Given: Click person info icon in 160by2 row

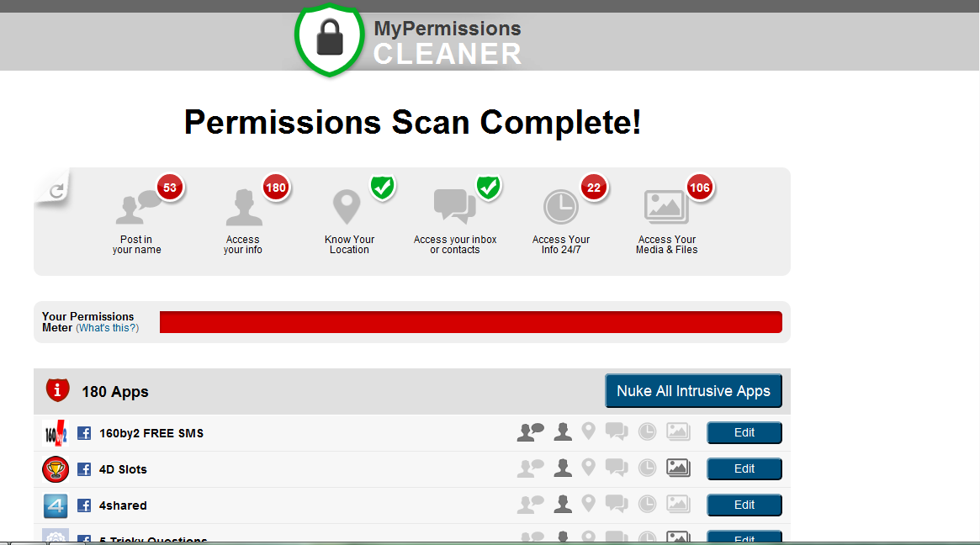Looking at the screenshot, I should coord(563,431).
